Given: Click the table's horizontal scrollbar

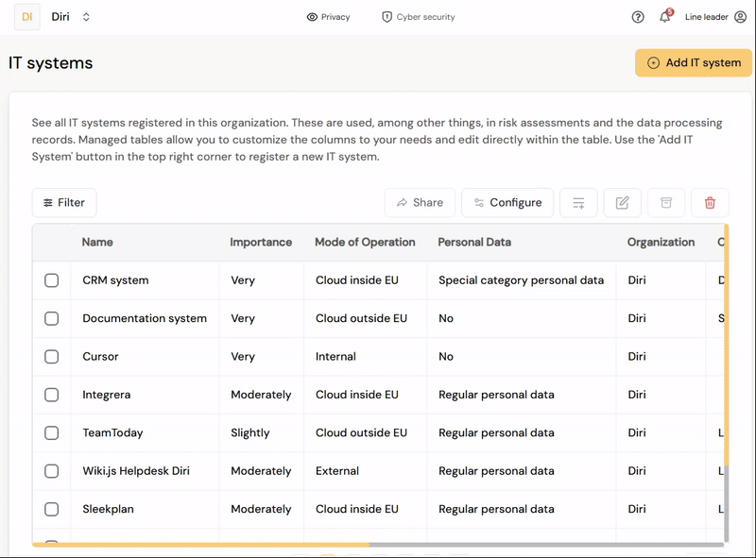Looking at the screenshot, I should coord(378,545).
